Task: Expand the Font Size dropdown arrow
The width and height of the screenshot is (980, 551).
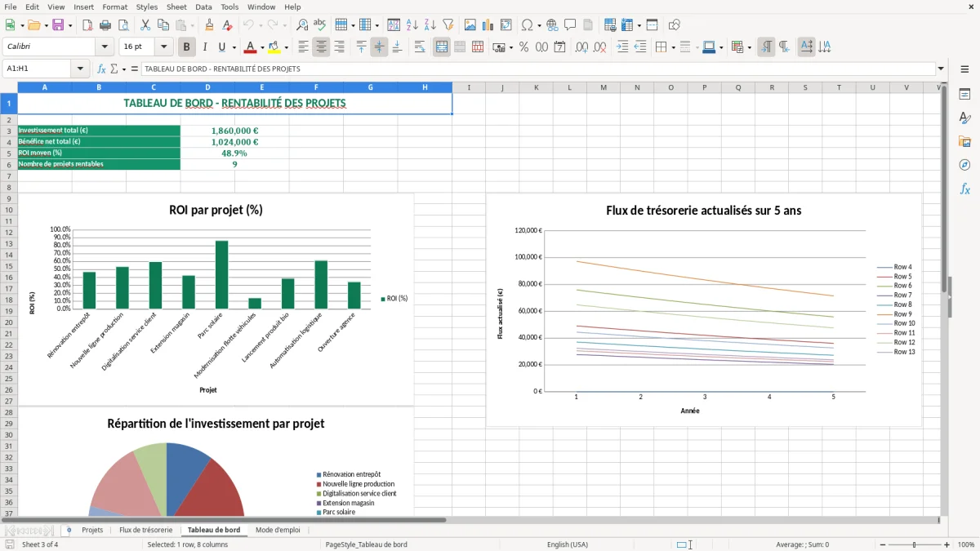Action: pyautogui.click(x=164, y=47)
